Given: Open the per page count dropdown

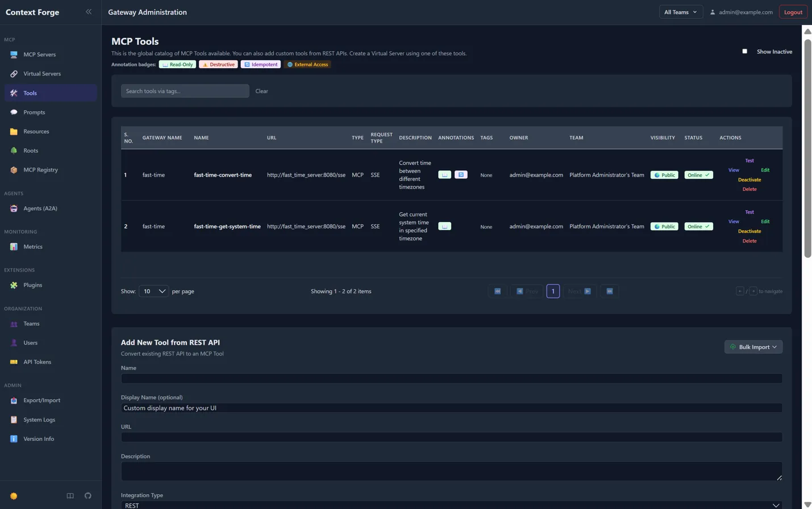Looking at the screenshot, I should point(153,291).
